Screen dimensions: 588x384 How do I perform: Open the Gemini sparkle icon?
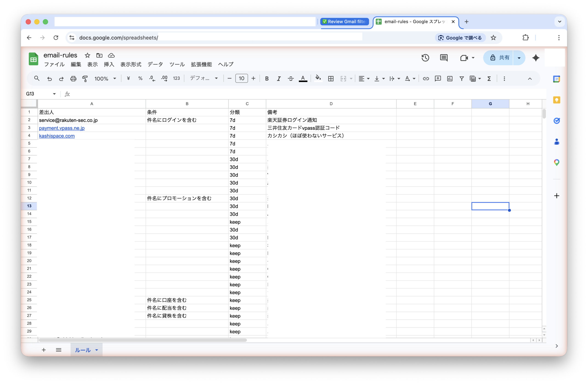[x=536, y=58]
